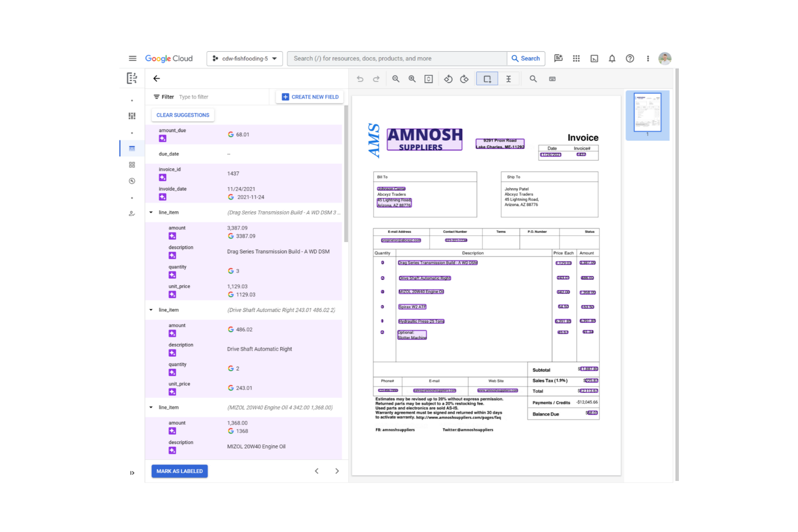Redo the labeling action
This screenshot has height=532, width=798.
[x=376, y=79]
